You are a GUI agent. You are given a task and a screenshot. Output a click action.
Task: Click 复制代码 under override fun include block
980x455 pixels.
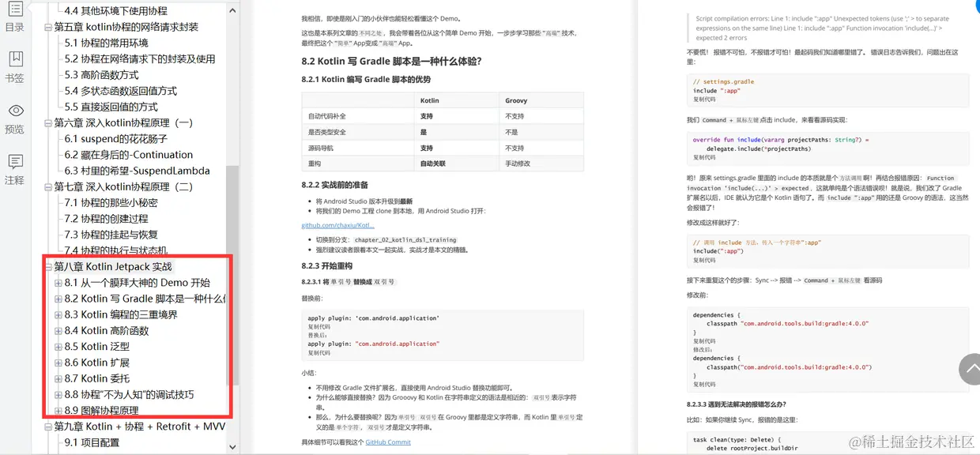[704, 158]
